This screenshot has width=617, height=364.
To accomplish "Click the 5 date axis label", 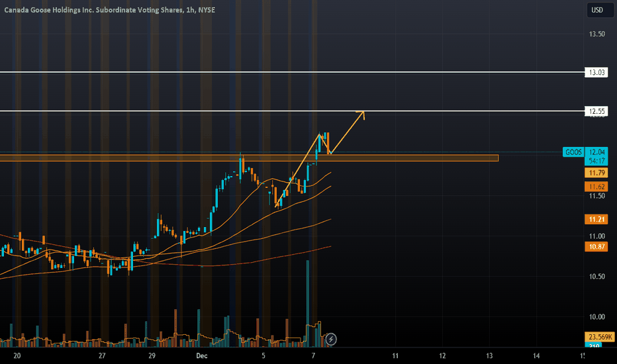I will coord(263,356).
